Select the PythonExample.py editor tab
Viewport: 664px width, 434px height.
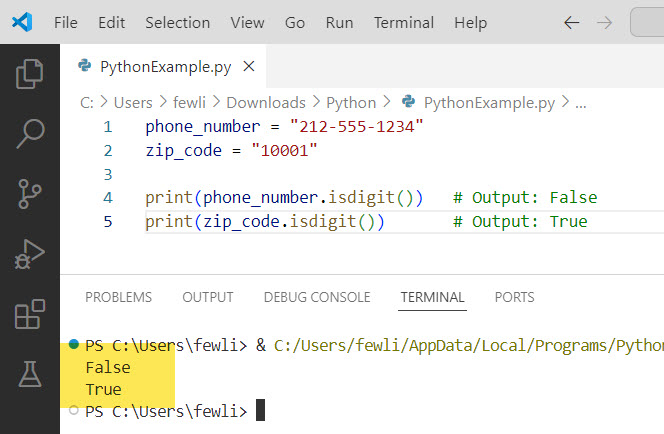pyautogui.click(x=163, y=66)
